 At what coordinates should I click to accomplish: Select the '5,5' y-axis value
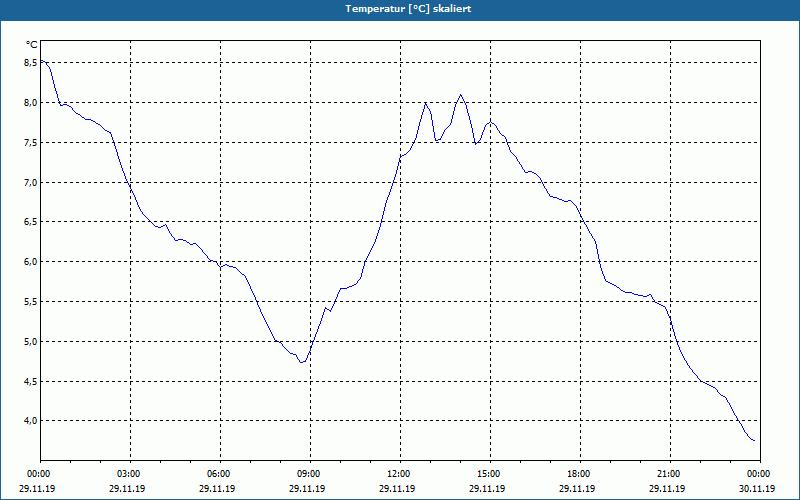31,302
